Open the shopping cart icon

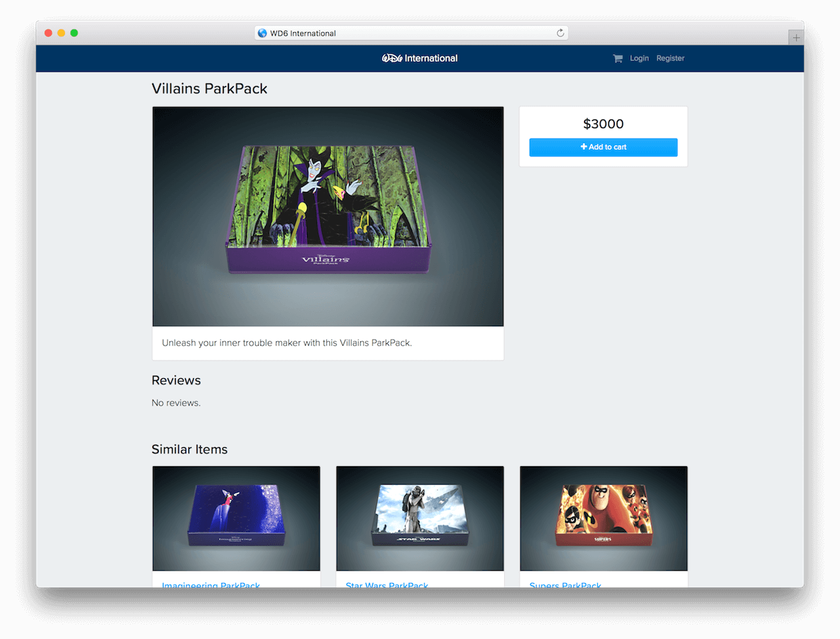[618, 58]
